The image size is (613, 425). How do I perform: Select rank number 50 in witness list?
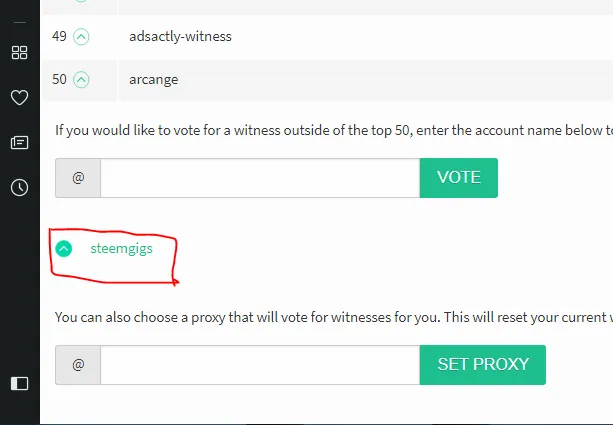[x=59, y=79]
